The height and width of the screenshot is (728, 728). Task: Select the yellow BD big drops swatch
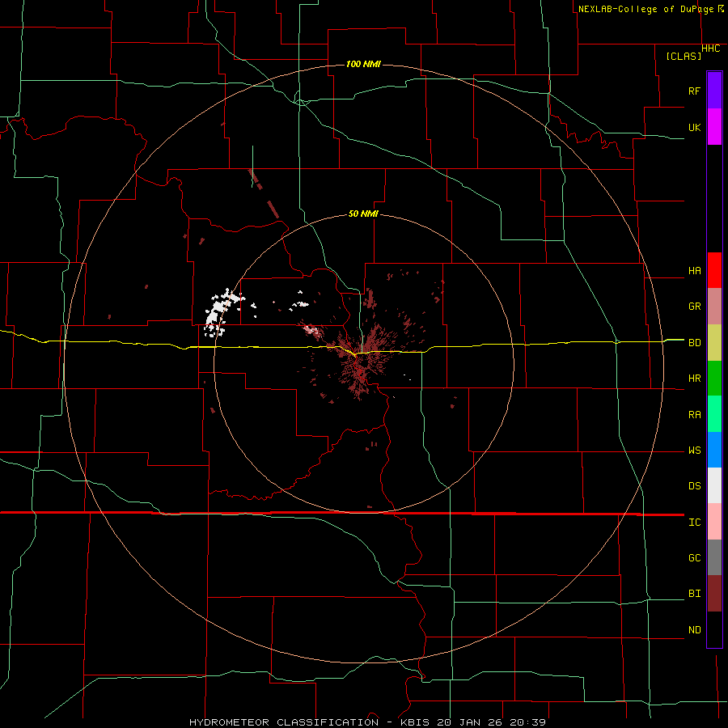click(714, 343)
